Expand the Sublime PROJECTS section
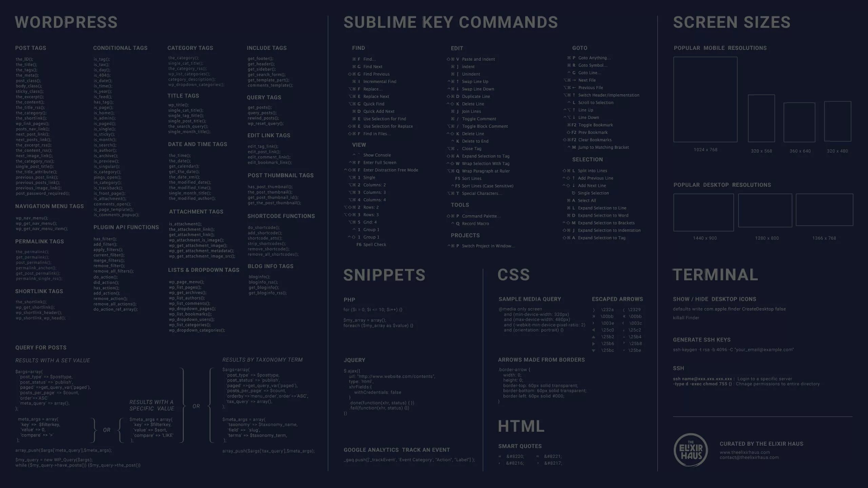This screenshot has height=488, width=868. pyautogui.click(x=465, y=235)
